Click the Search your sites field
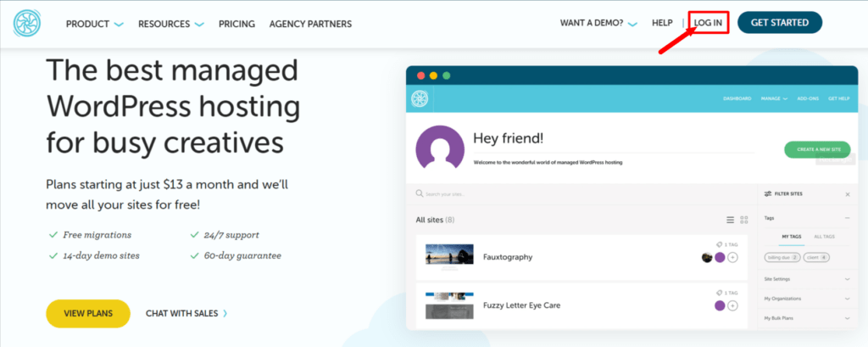Image resolution: width=868 pixels, height=347 pixels. coord(581,194)
